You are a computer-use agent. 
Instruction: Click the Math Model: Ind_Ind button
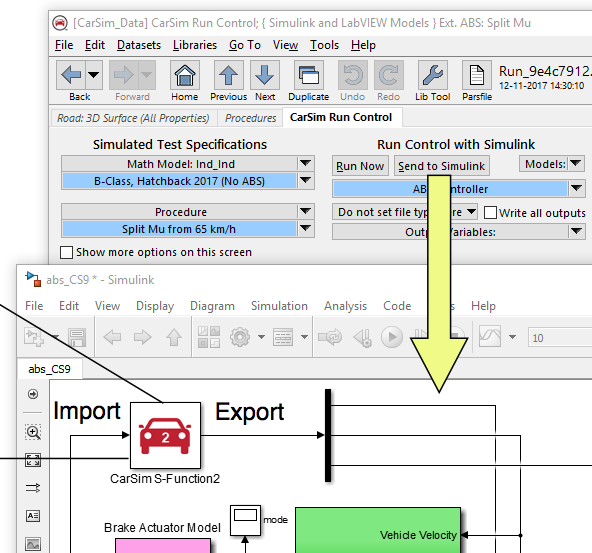(180, 164)
